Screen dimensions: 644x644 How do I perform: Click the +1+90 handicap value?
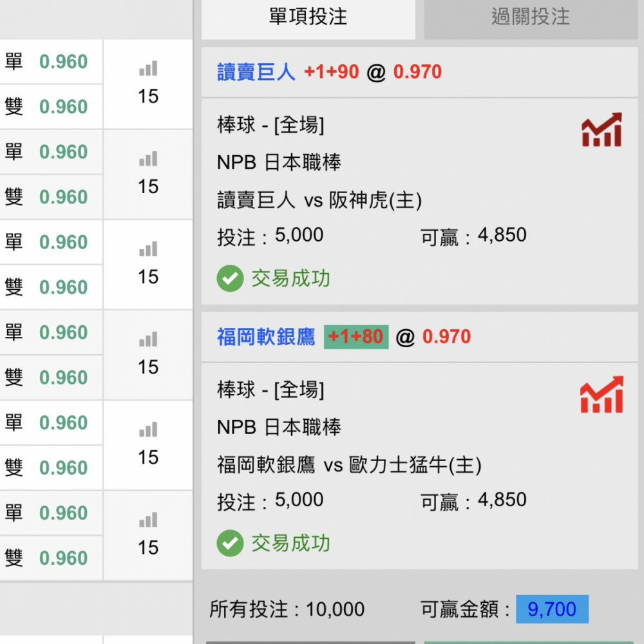[x=332, y=72]
